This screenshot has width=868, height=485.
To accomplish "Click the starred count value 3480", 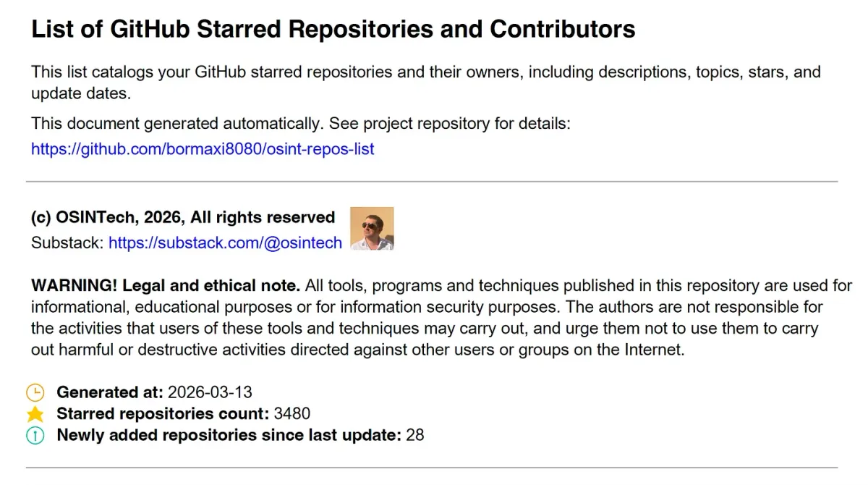I will click(292, 414).
